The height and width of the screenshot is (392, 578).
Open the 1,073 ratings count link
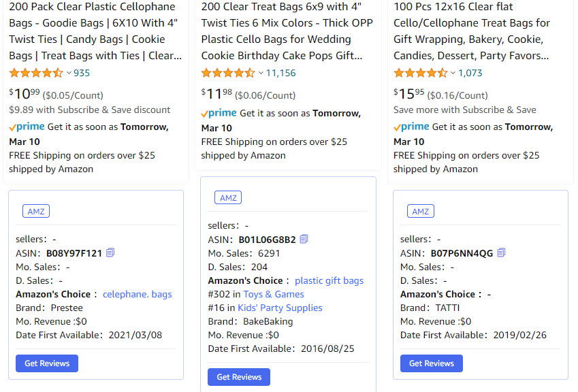click(x=470, y=73)
